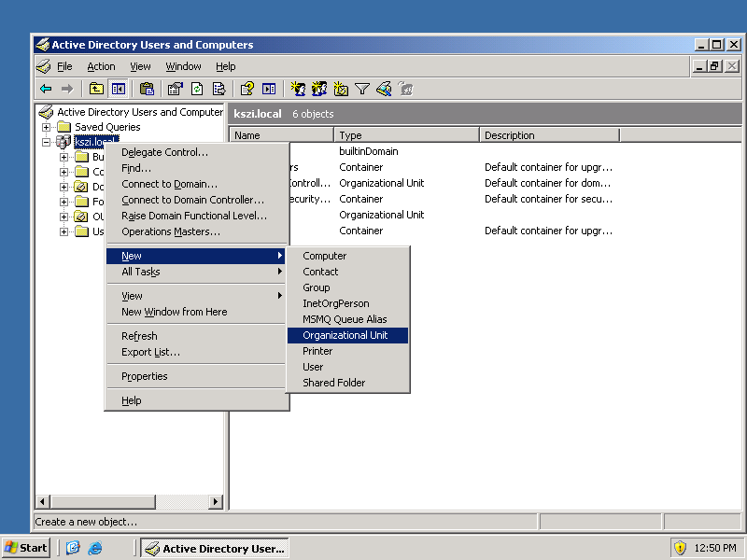Viewport: 747px width, 560px height.
Task: Open the All Tasks submenu
Action: click(196, 272)
